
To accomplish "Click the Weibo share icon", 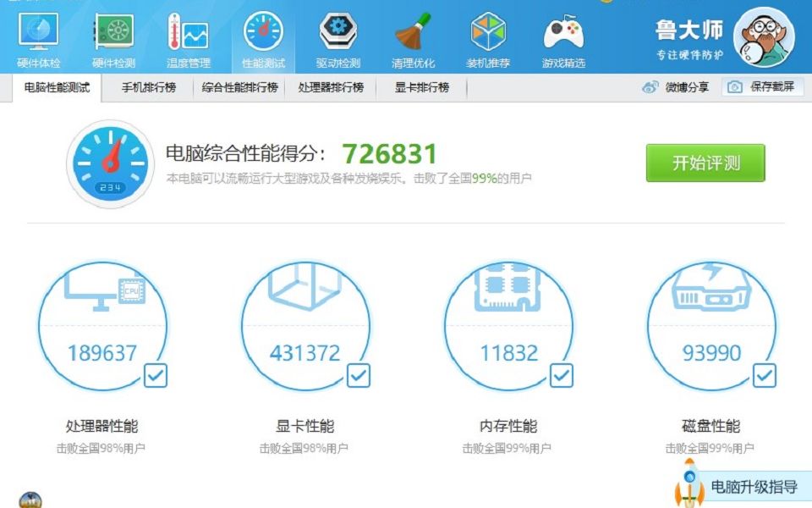I will [650, 87].
